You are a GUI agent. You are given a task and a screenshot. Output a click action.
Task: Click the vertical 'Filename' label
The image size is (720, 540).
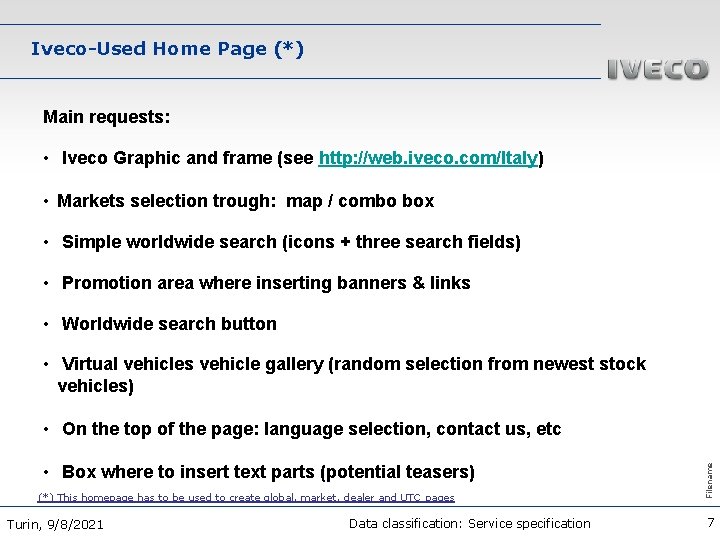[x=709, y=480]
